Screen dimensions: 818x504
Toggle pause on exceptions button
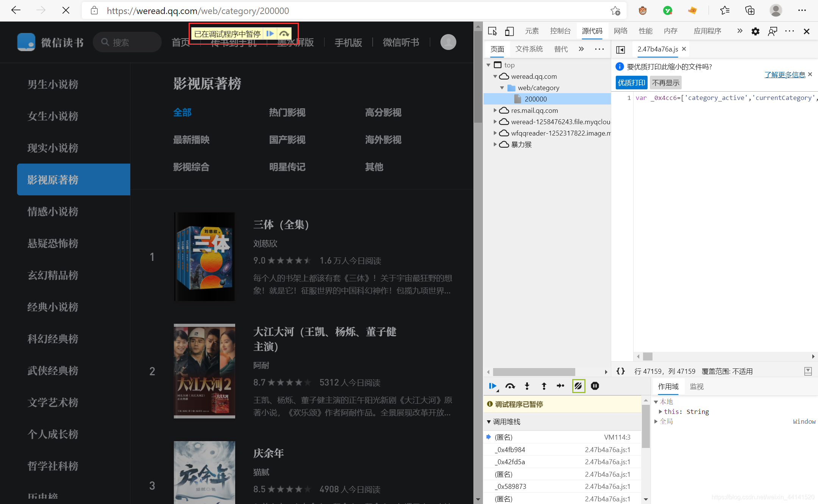(595, 386)
